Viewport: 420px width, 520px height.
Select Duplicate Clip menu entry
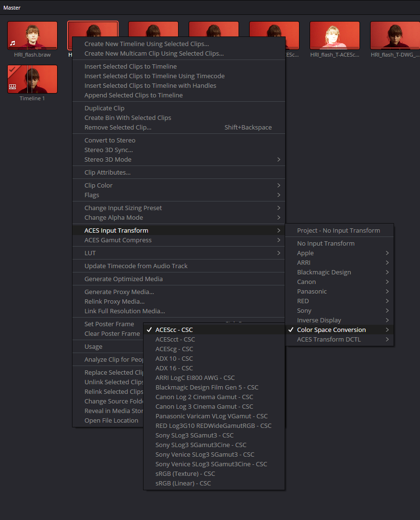pos(104,108)
